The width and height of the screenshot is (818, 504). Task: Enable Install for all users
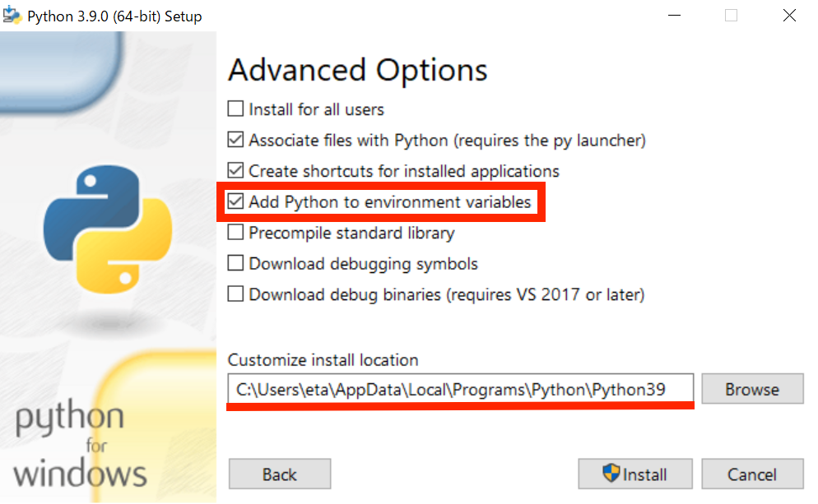235,109
